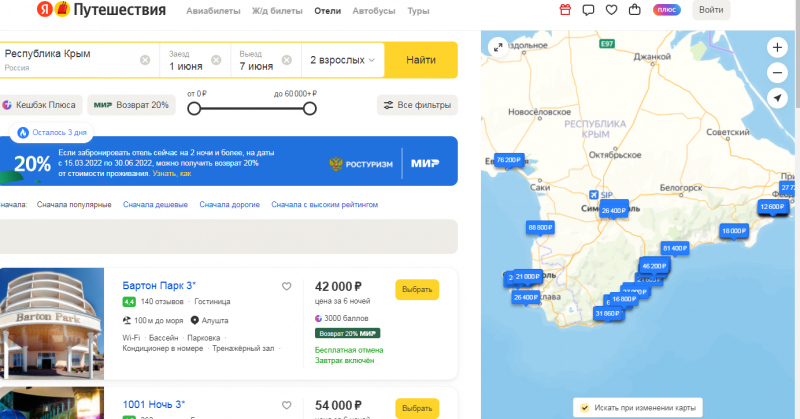Click the Заезд 1 июня date field

195,60
